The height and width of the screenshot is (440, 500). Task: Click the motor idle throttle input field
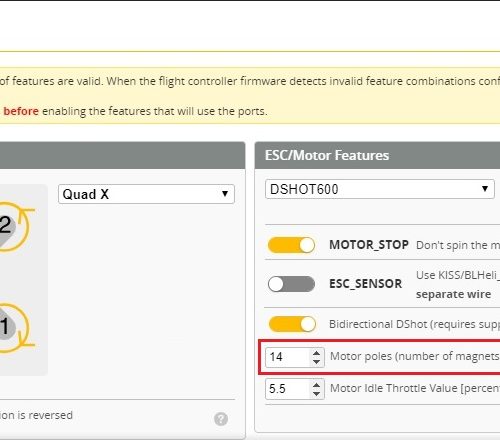tap(295, 389)
